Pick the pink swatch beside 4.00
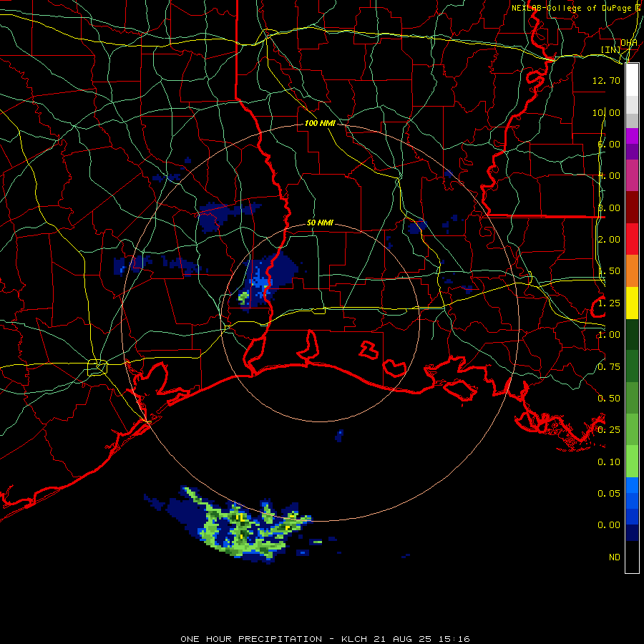The image size is (644, 644). (632, 175)
